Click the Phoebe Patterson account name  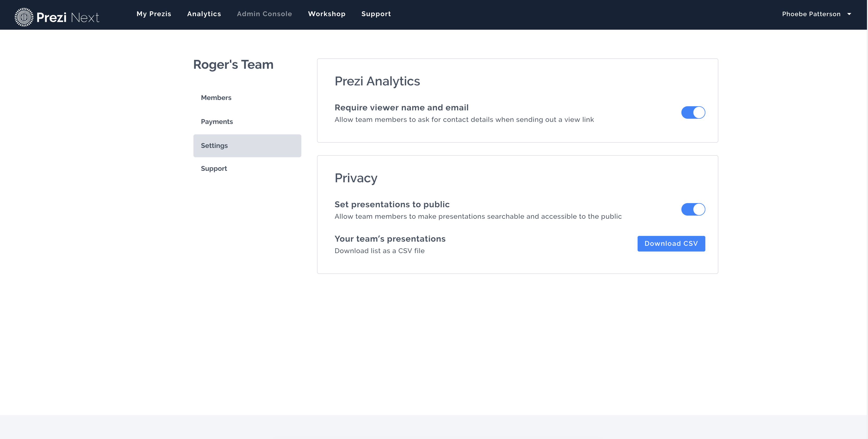click(x=811, y=14)
